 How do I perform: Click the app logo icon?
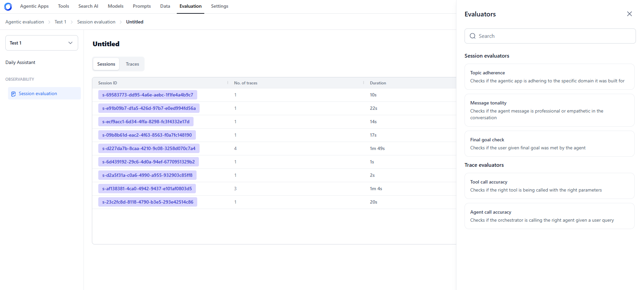coord(8,6)
